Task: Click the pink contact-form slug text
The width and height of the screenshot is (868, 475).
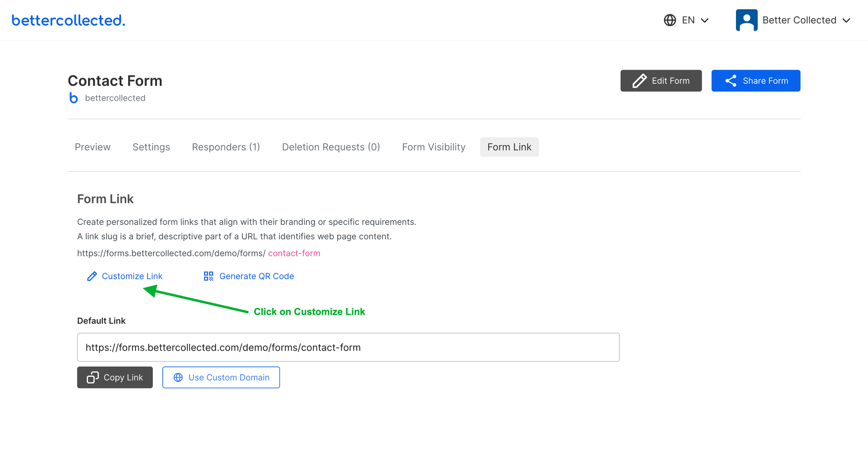Action: pos(294,253)
